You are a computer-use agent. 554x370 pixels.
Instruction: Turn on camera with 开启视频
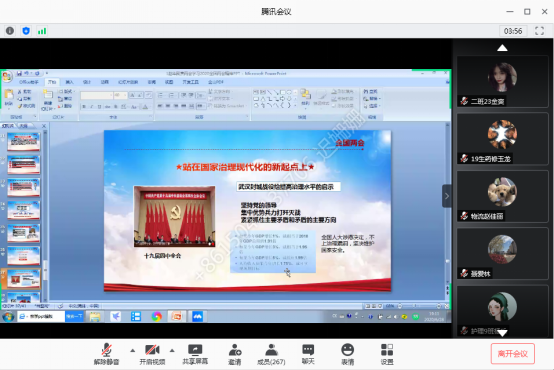pyautogui.click(x=152, y=354)
